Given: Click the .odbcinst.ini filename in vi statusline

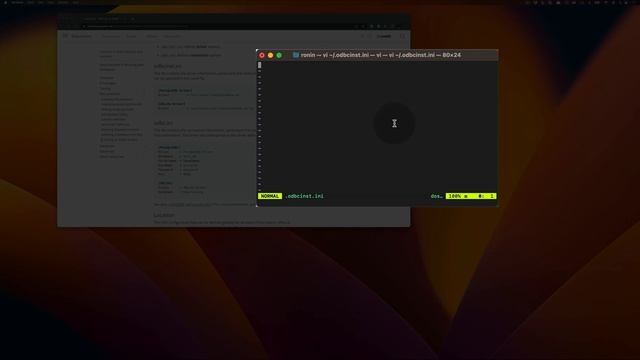Looking at the screenshot, I should pyautogui.click(x=304, y=196).
